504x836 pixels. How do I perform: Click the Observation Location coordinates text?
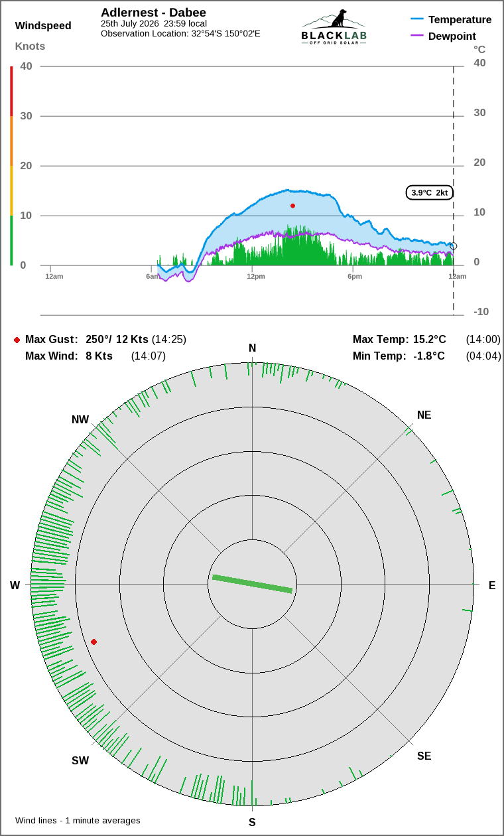[180, 33]
